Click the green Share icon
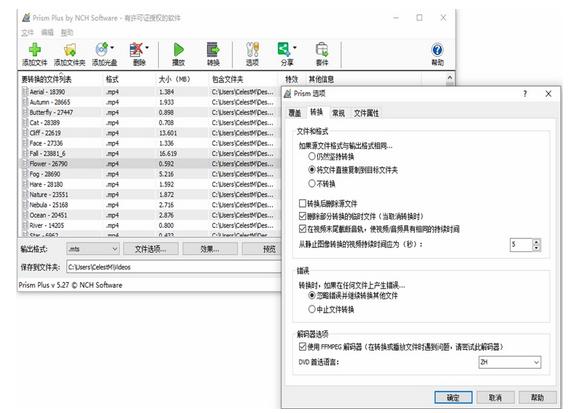 point(284,49)
